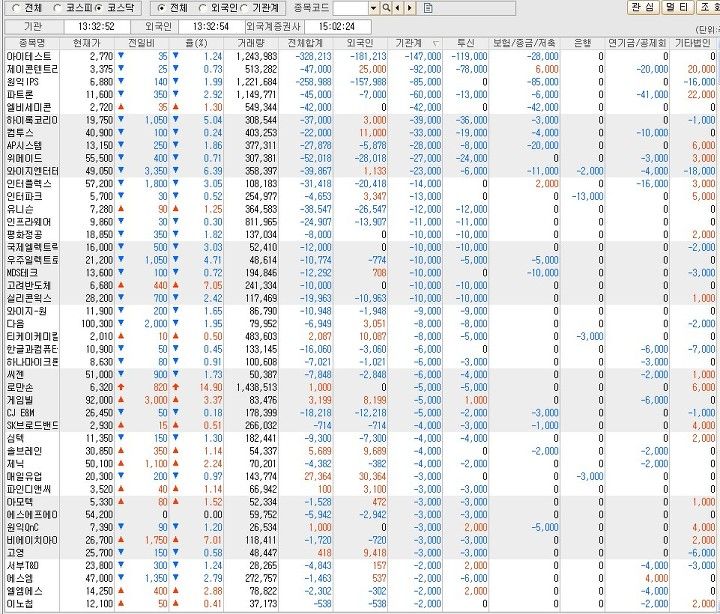Select the investor 전체 radio button
The height and width of the screenshot is (614, 720).
tap(161, 8)
